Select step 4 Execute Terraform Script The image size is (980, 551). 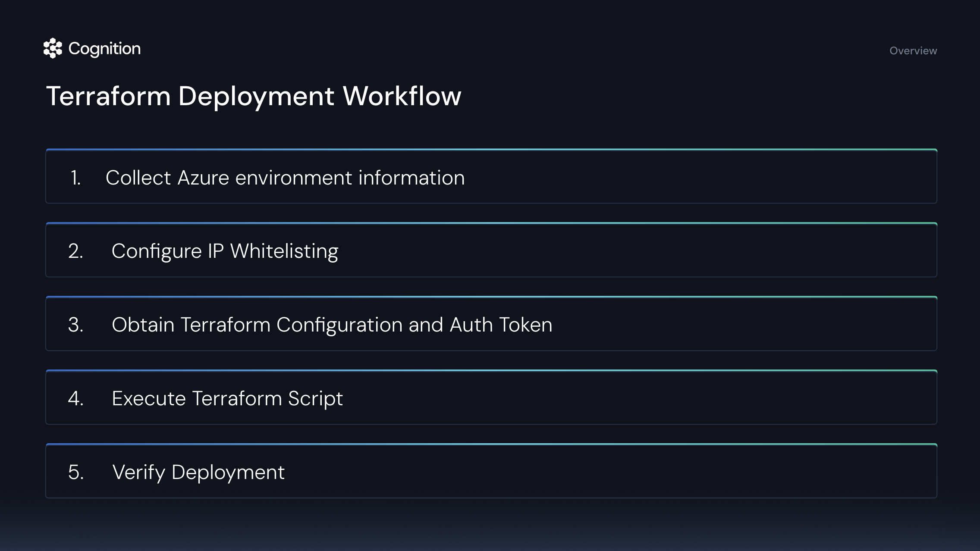[227, 398]
